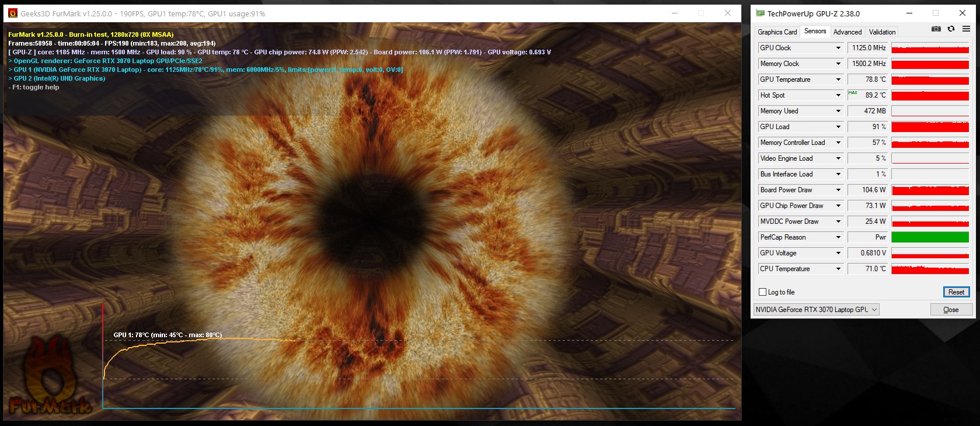Click the Hot Spot value 89.2 °C
This screenshot has height=426, width=980.
point(867,95)
